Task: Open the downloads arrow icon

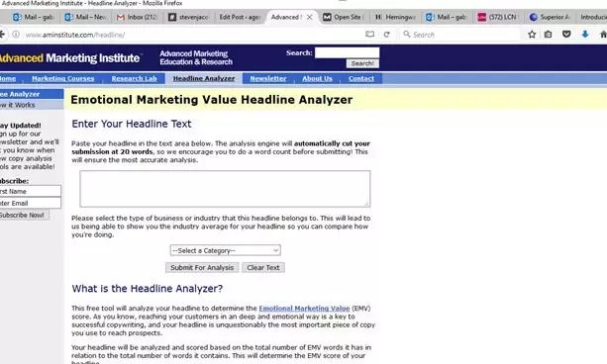Action: click(x=585, y=35)
